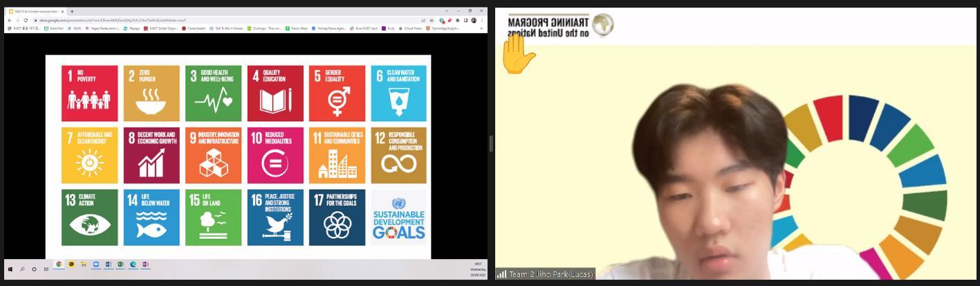Open the Yonhap News Agency bookmark
The height and width of the screenshot is (286, 980).
tap(329, 28)
